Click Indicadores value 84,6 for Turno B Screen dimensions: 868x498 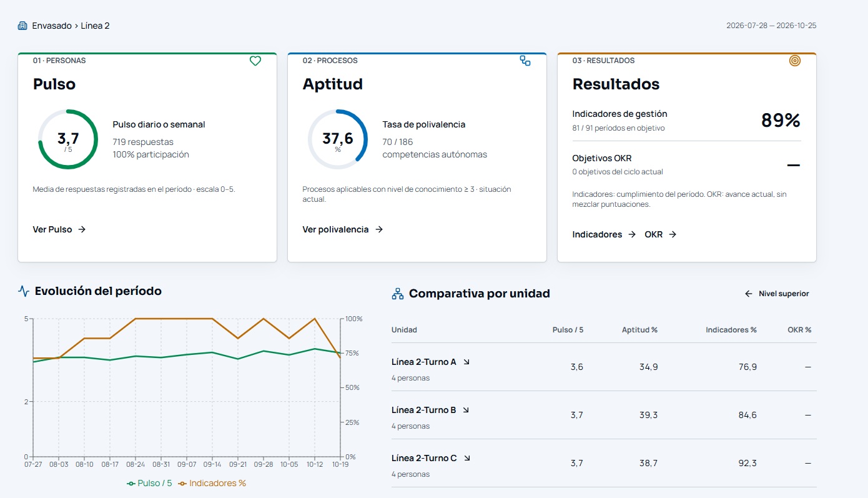coord(747,415)
